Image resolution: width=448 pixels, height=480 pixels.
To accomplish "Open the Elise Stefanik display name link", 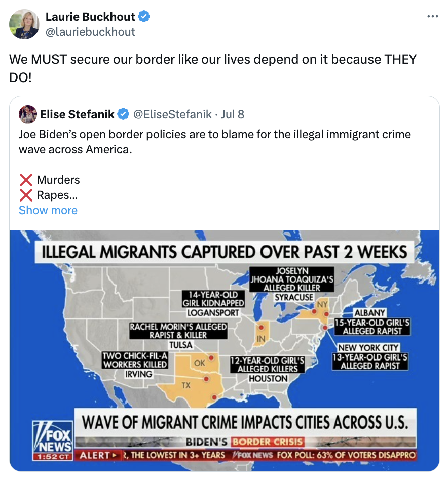I will pos(78,114).
